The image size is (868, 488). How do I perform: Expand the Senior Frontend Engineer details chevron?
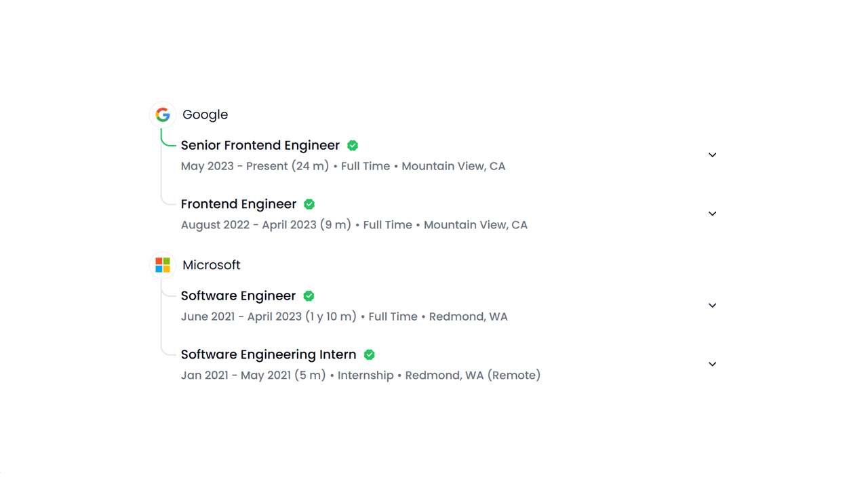click(x=712, y=155)
